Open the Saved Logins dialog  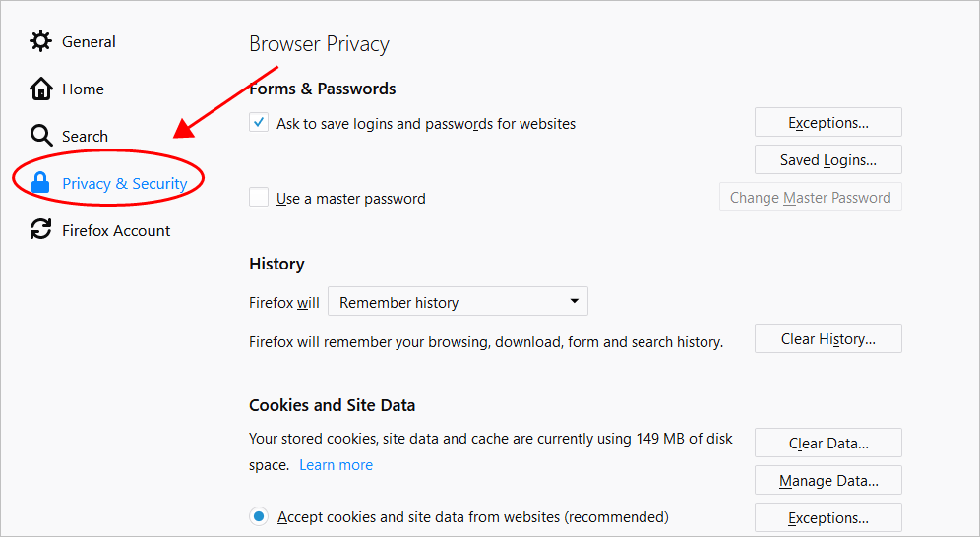pyautogui.click(x=828, y=160)
